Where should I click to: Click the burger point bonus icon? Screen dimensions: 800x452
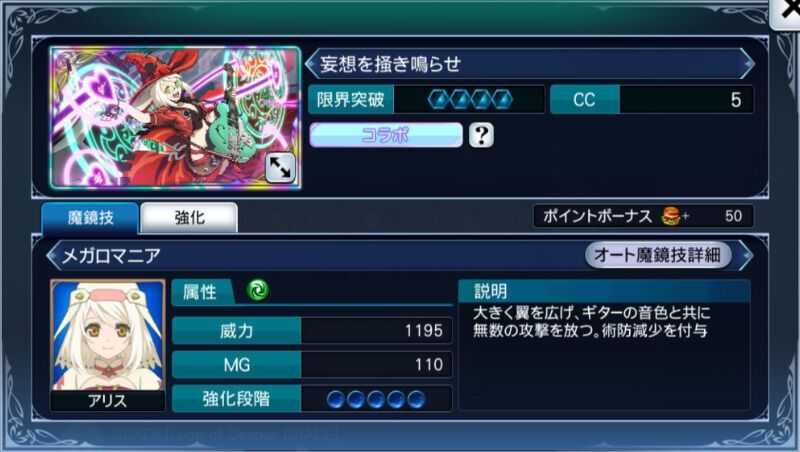[x=671, y=216]
